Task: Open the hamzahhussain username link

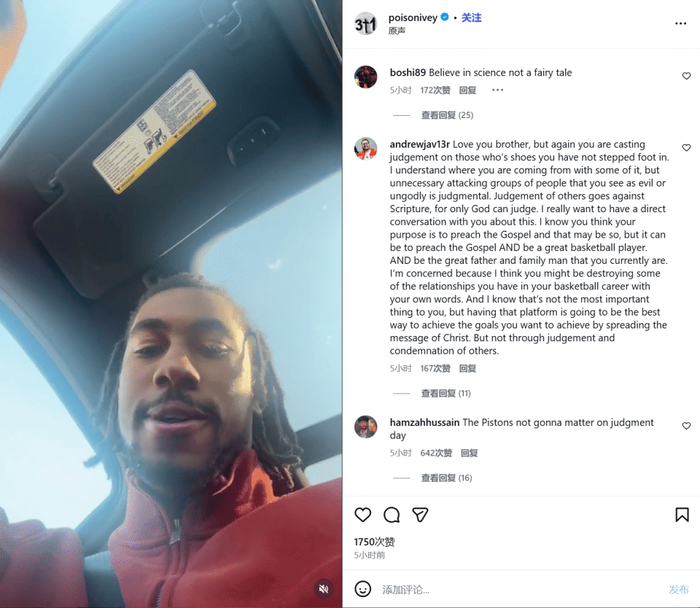Action: pyautogui.click(x=424, y=422)
